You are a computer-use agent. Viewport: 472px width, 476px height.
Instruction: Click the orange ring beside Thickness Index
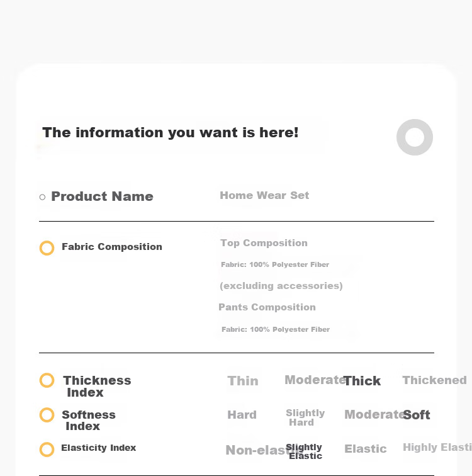(x=47, y=380)
